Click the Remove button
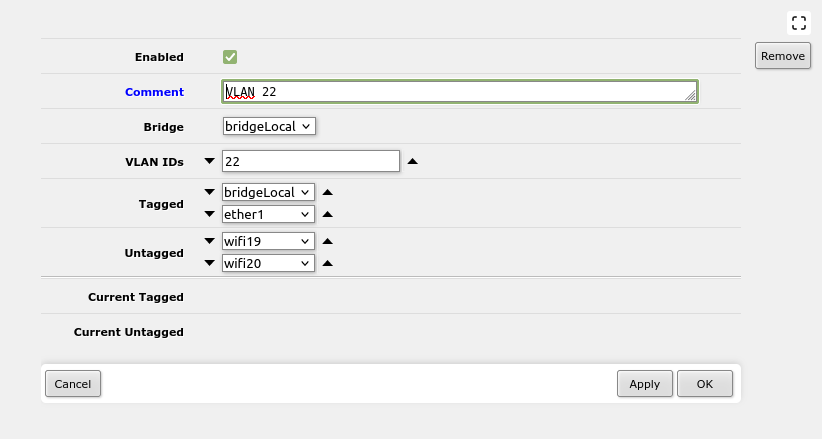Viewport: 822px width, 439px height. 783,56
